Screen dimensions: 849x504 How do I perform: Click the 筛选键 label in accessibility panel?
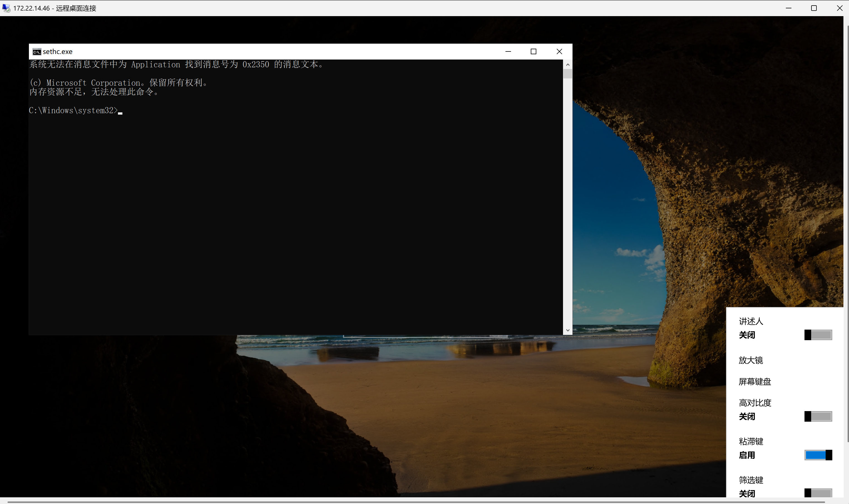pos(751,480)
